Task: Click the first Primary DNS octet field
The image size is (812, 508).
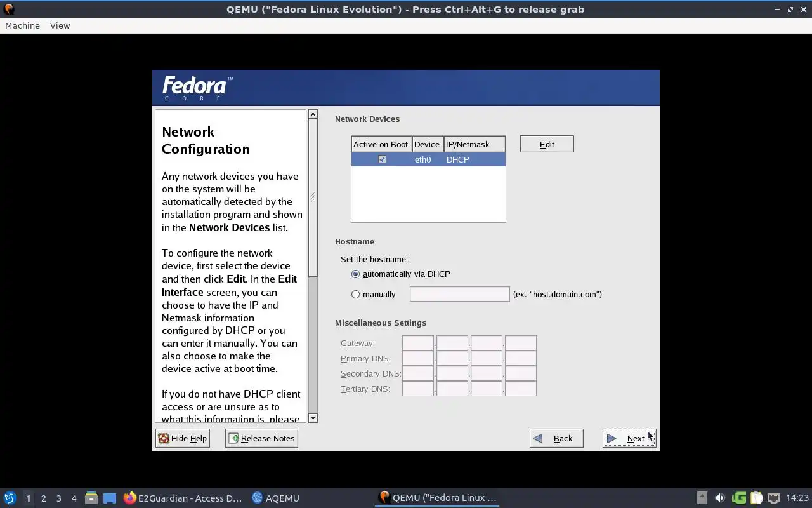Action: [x=418, y=358]
